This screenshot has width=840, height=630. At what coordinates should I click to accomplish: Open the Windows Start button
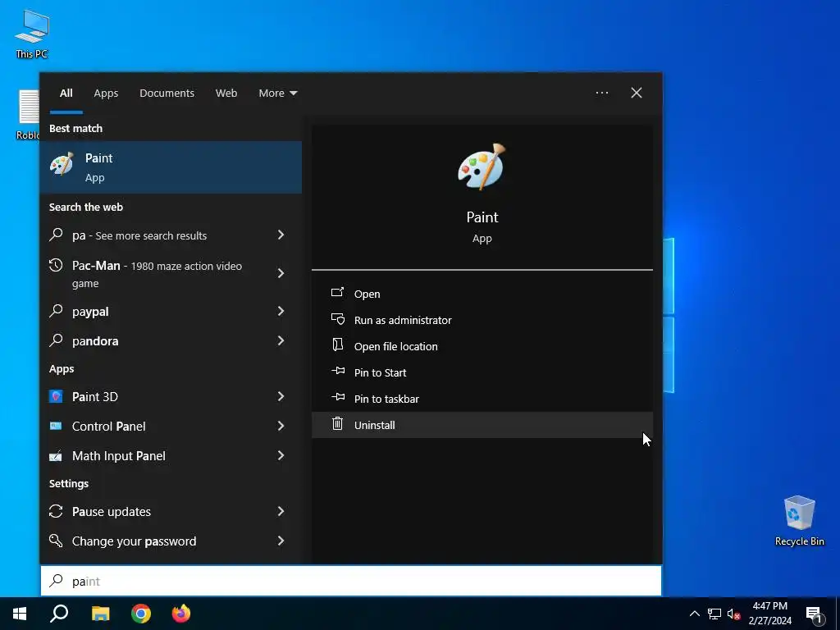tap(20, 614)
